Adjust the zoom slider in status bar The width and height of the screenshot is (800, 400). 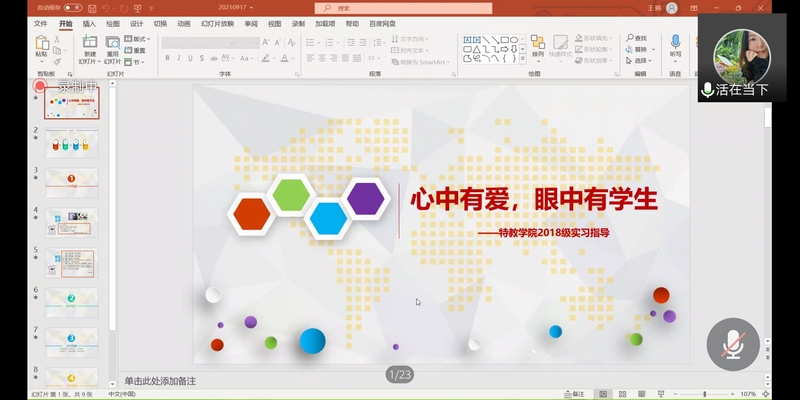[x=705, y=394]
